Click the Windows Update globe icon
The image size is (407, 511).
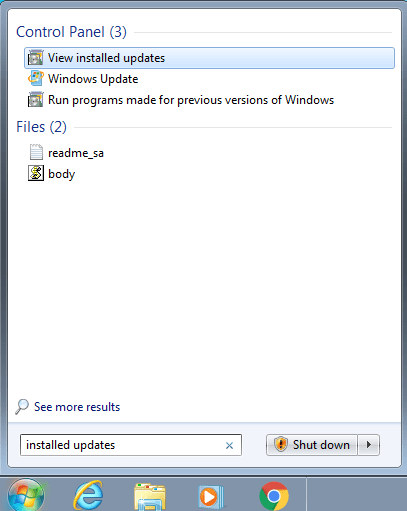tap(36, 79)
